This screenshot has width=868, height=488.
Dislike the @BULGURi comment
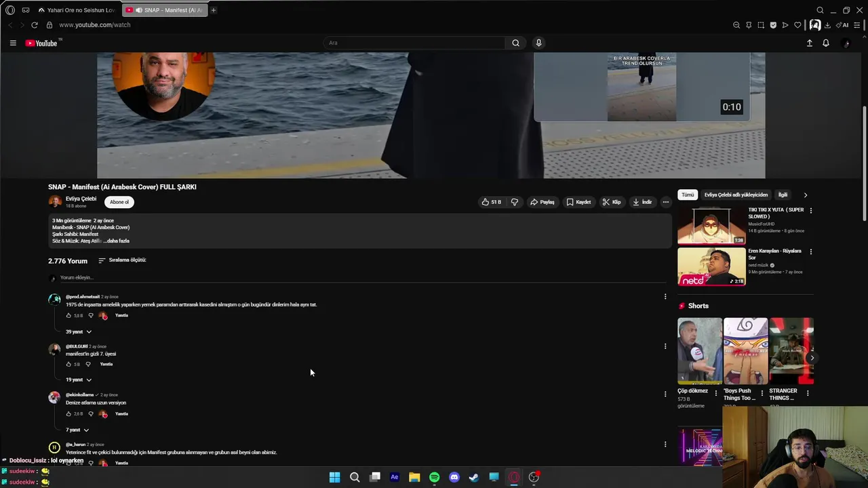tap(88, 364)
